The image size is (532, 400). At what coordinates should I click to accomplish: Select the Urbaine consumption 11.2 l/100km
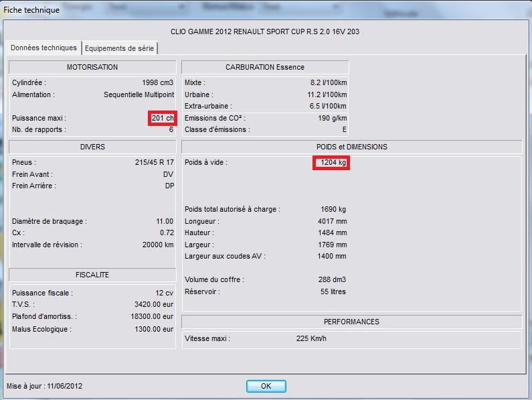tap(327, 94)
